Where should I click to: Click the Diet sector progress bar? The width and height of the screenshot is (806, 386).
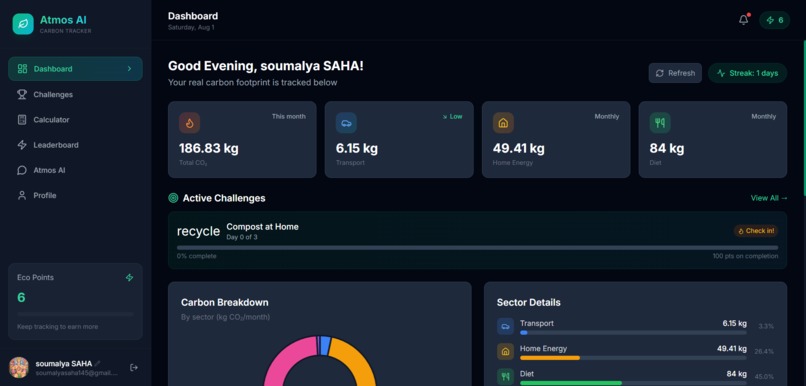[633, 383]
